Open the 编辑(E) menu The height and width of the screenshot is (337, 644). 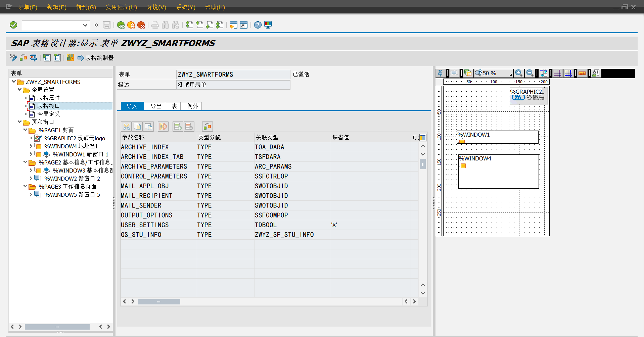tap(57, 7)
